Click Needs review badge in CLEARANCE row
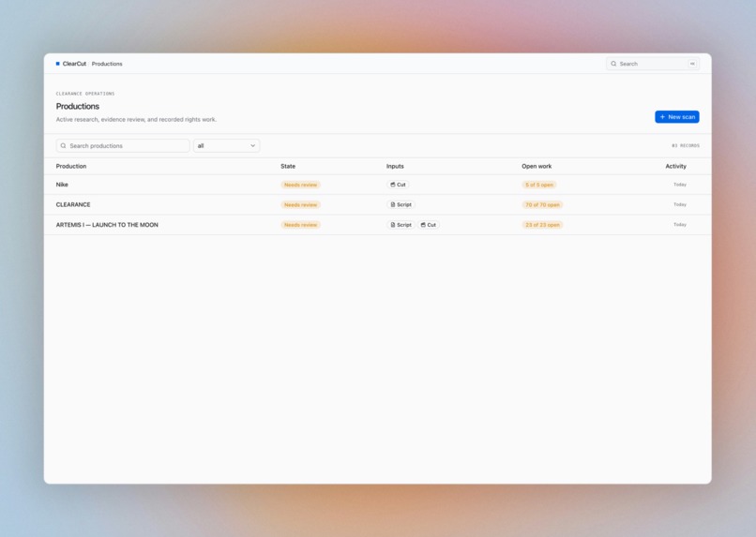This screenshot has width=756, height=537. 300,204
